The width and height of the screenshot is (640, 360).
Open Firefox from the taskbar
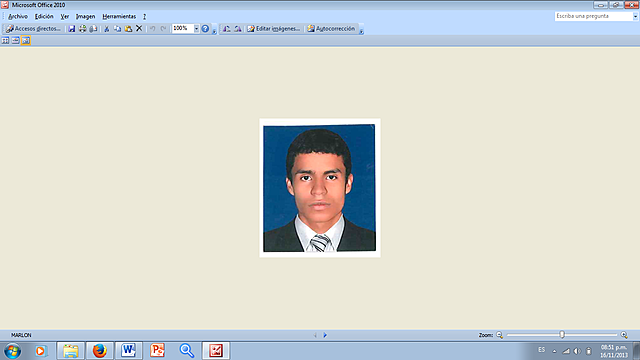coord(100,351)
